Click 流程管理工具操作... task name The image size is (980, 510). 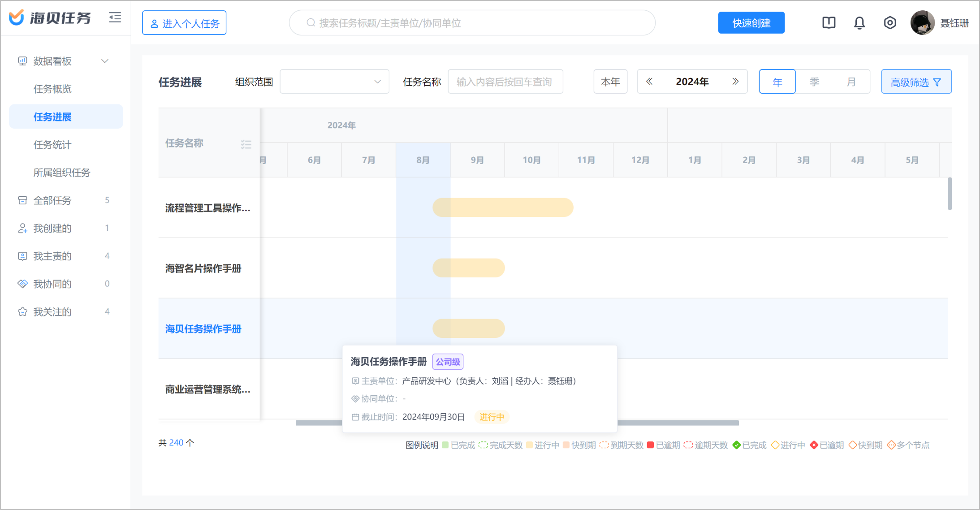tap(207, 208)
